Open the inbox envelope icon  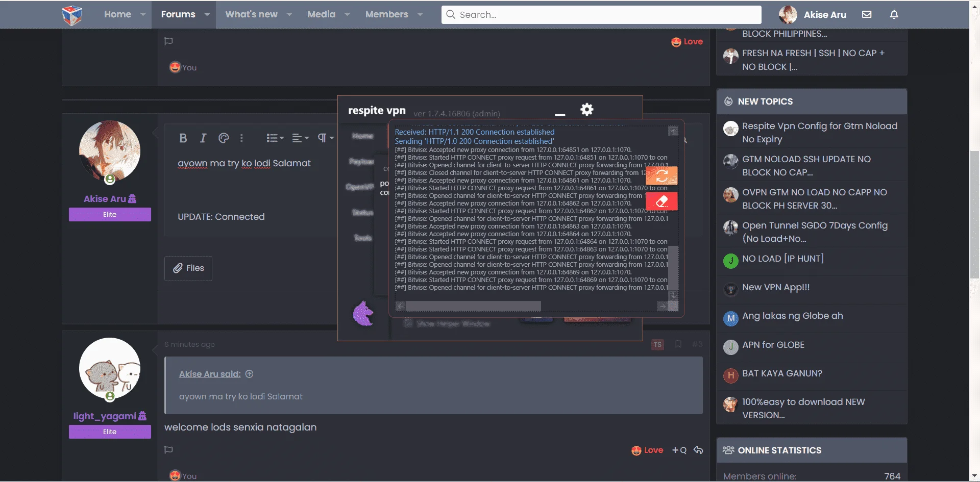867,14
